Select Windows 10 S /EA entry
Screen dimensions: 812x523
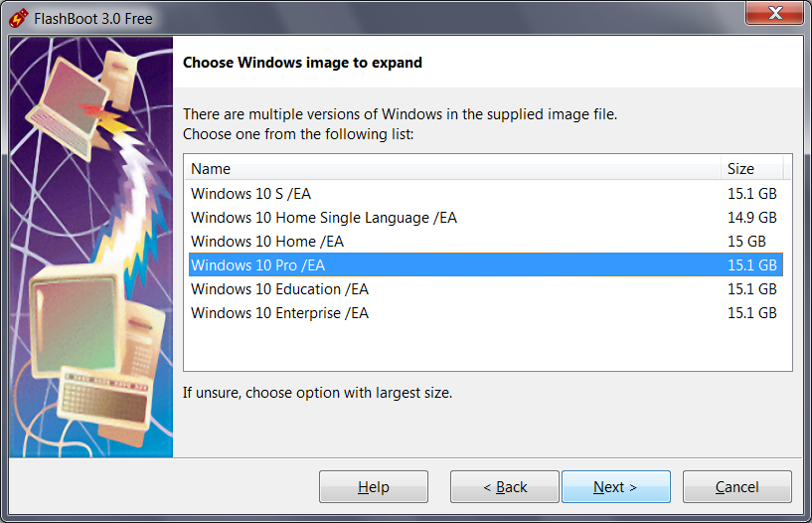coord(250,194)
